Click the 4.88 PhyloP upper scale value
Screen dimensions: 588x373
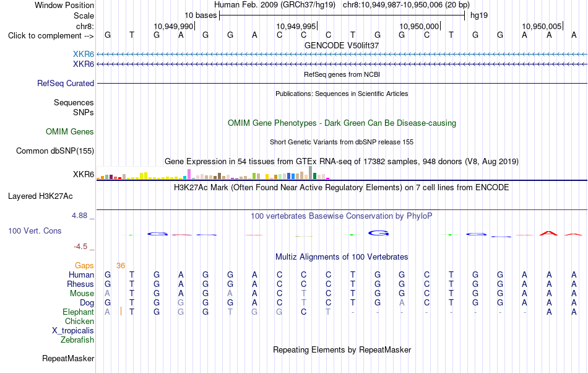[79, 216]
